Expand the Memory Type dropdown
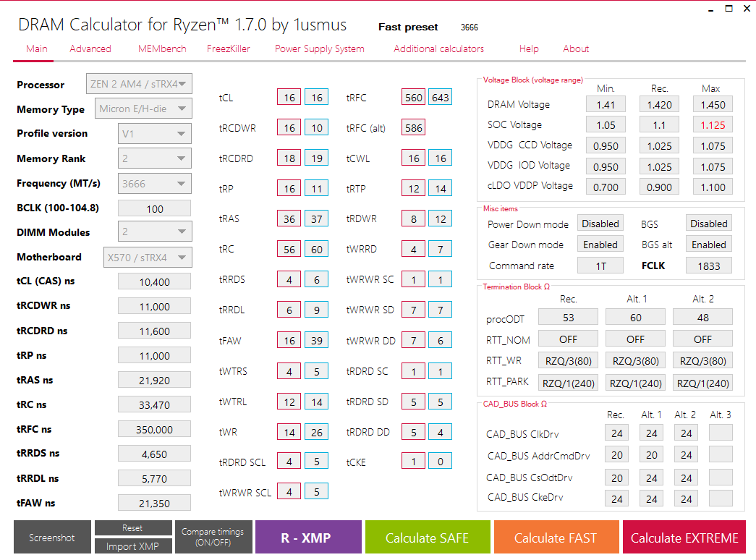The image size is (756, 560). click(144, 109)
